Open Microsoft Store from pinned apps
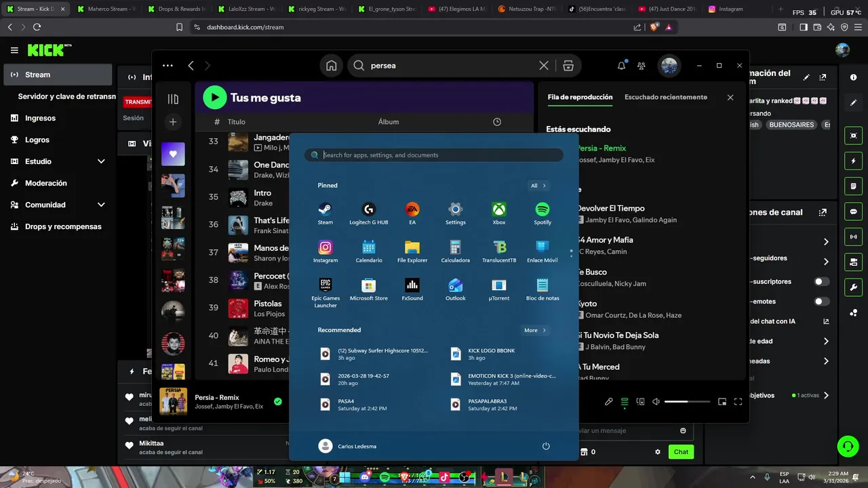The height and width of the screenshot is (488, 868). pos(369,289)
